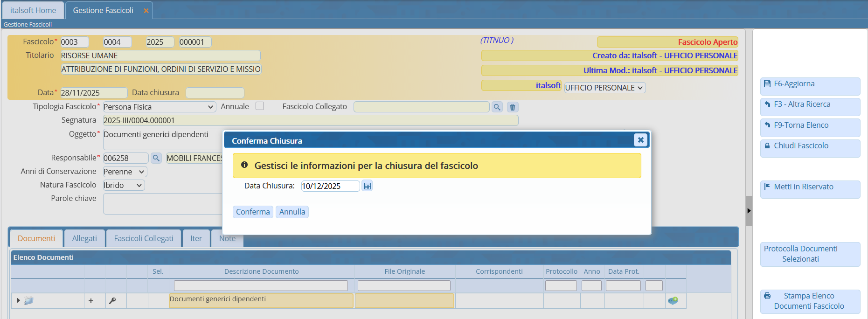Click the plus icon in the document row
868x319 pixels.
coord(91,301)
